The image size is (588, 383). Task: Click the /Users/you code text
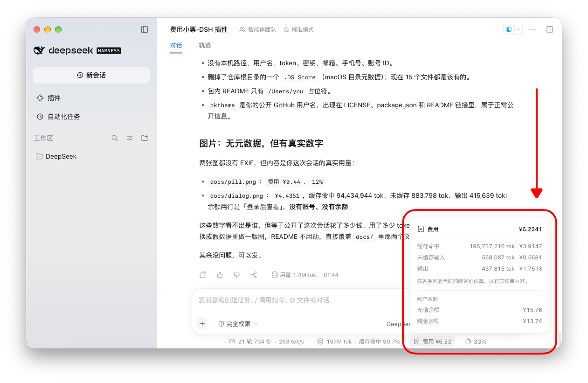click(x=286, y=91)
